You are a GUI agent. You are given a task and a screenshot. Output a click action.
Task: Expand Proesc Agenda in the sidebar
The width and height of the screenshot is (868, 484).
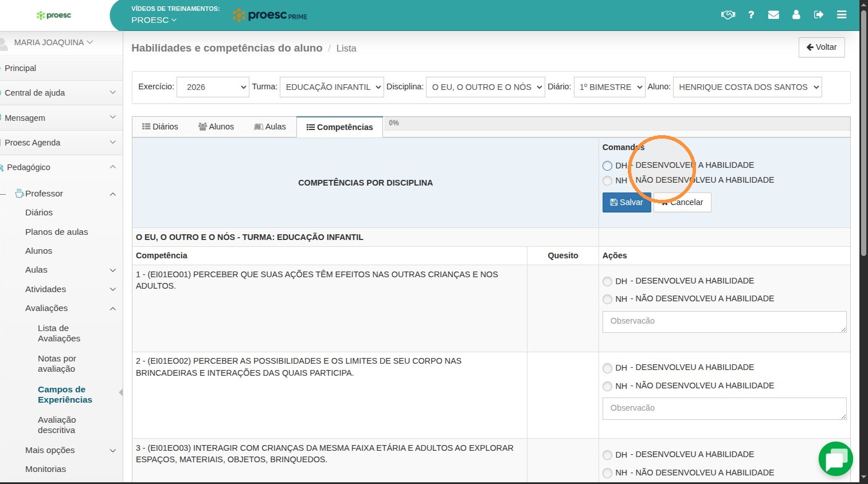click(60, 143)
